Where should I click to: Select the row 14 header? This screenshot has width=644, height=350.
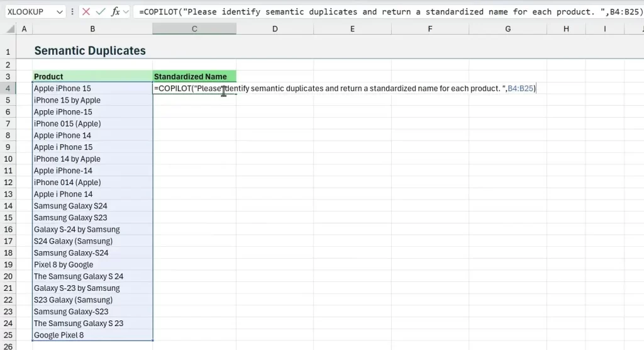tap(8, 206)
